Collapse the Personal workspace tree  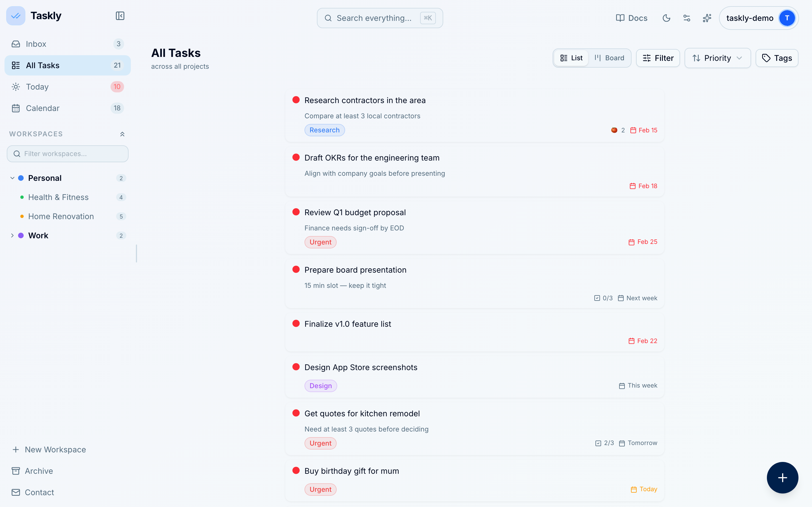pyautogui.click(x=12, y=178)
